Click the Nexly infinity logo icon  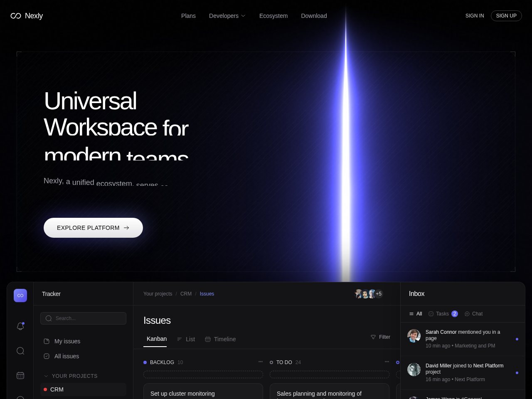point(16,16)
